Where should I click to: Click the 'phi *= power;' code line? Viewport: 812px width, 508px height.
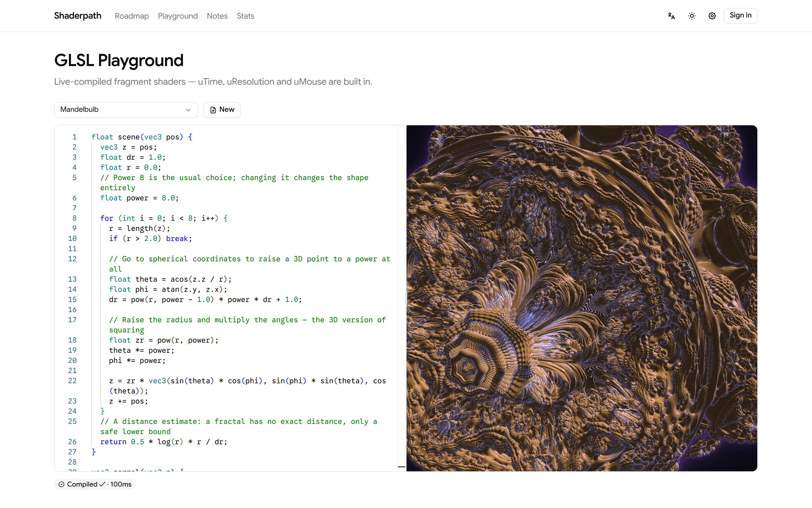point(137,360)
